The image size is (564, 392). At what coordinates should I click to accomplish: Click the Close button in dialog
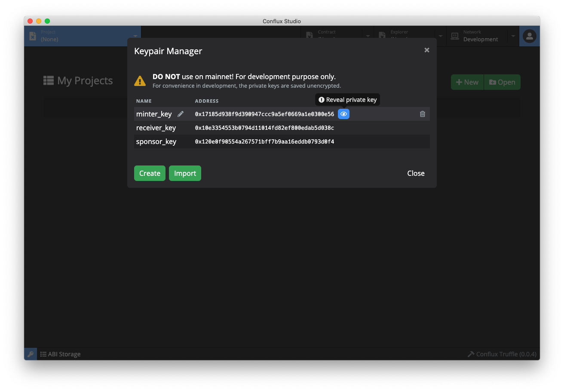[416, 173]
